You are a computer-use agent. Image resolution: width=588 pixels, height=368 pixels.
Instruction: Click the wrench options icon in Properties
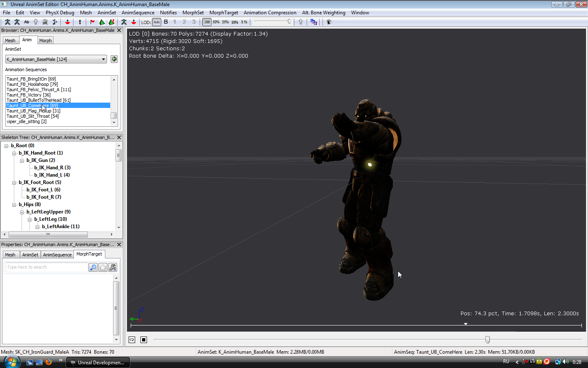tap(113, 267)
